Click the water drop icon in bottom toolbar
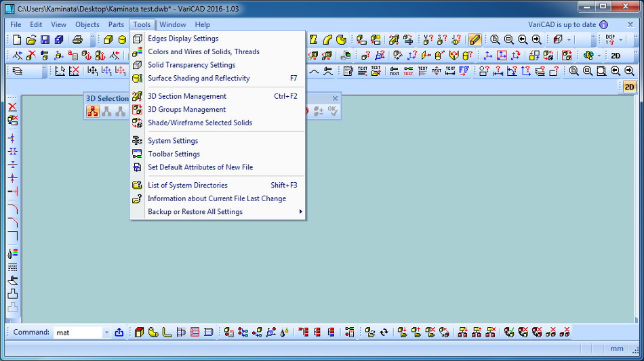 click(x=284, y=333)
